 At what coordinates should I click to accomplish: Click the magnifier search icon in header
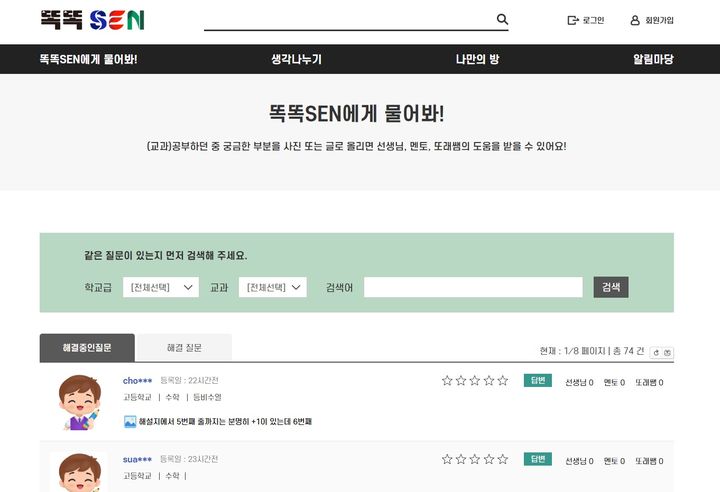point(502,19)
